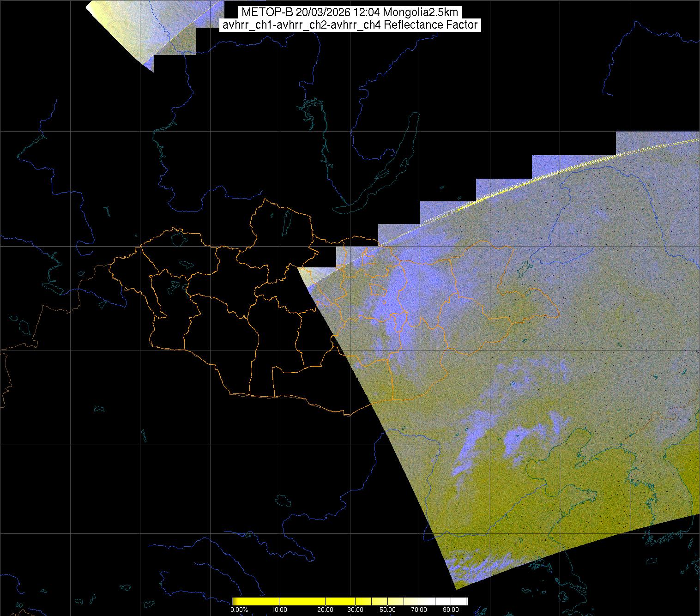Pick the yellow color bar segment between 10 and 20
Screen dimensions: 700x616
[x=302, y=601]
